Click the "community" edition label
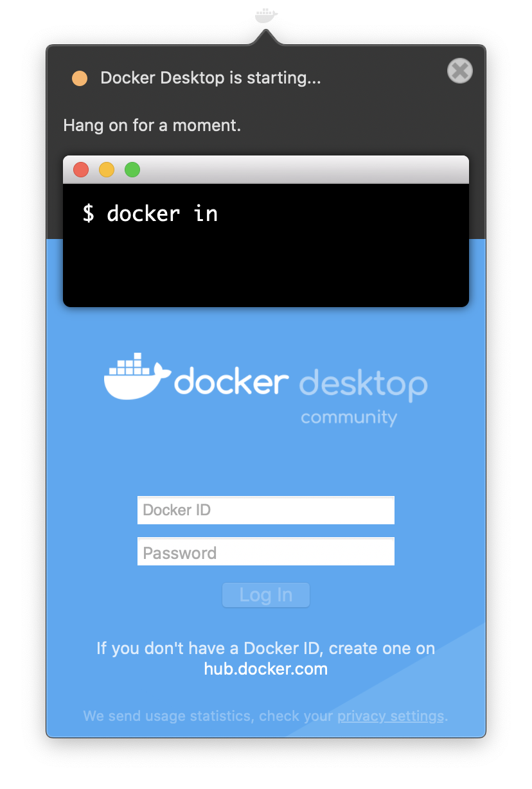The height and width of the screenshot is (789, 532). click(x=349, y=418)
